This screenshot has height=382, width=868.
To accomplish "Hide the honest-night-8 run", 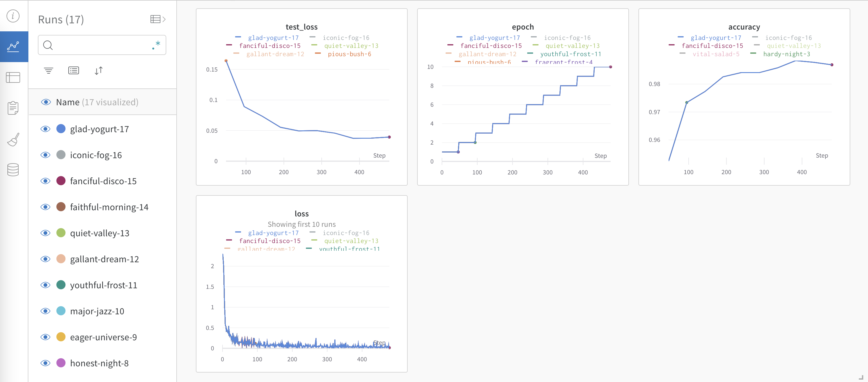I will pyautogui.click(x=45, y=363).
